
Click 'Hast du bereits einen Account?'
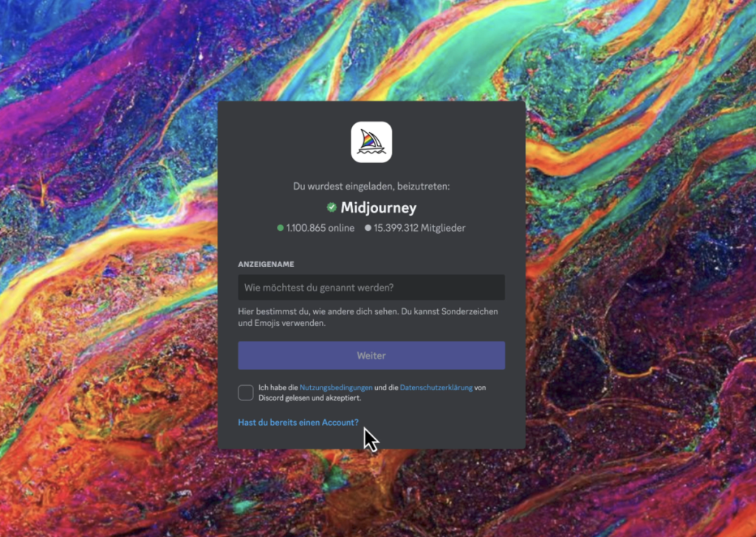298,423
